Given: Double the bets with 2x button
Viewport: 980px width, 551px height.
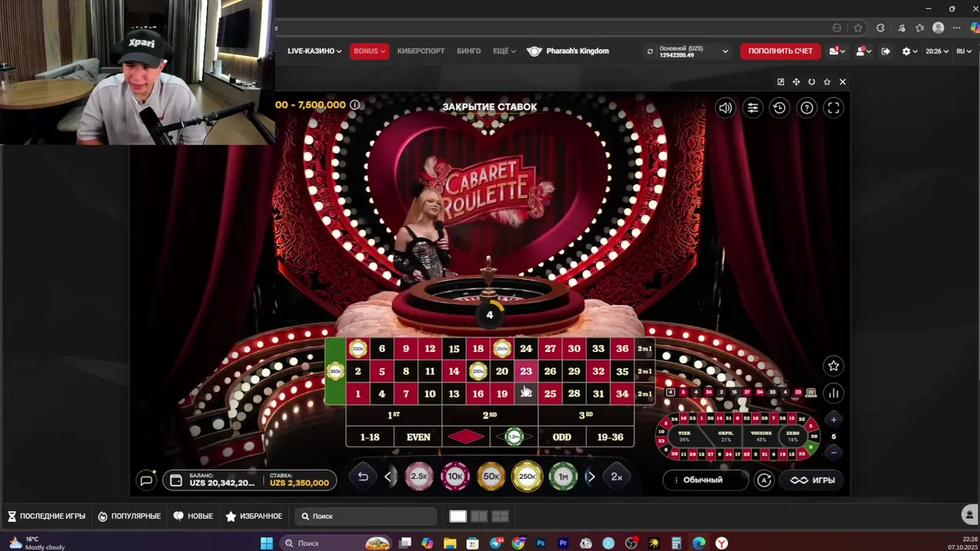Looking at the screenshot, I should 616,477.
